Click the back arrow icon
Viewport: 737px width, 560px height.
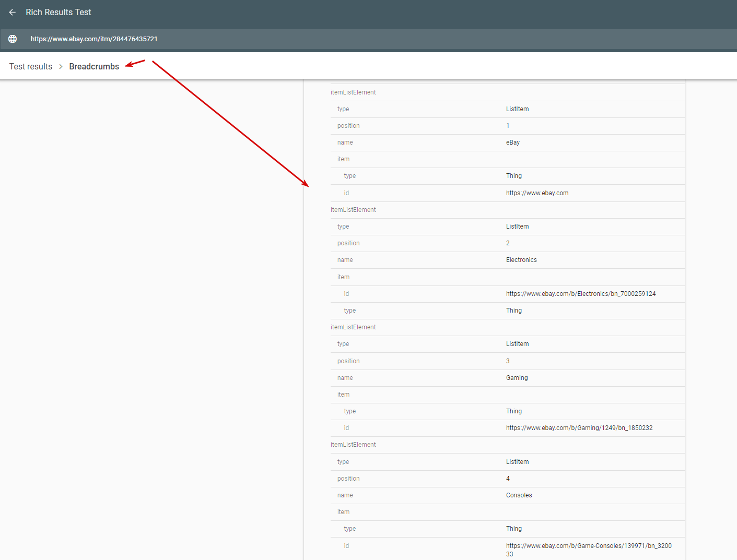[12, 12]
